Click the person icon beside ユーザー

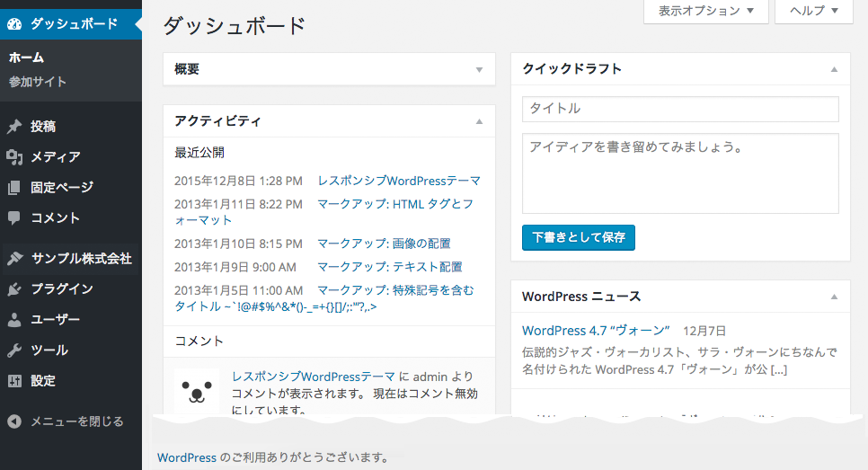coord(14,319)
